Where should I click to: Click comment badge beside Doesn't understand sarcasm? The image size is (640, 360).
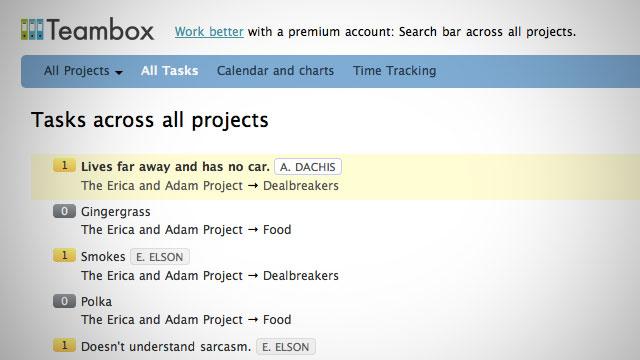64,345
